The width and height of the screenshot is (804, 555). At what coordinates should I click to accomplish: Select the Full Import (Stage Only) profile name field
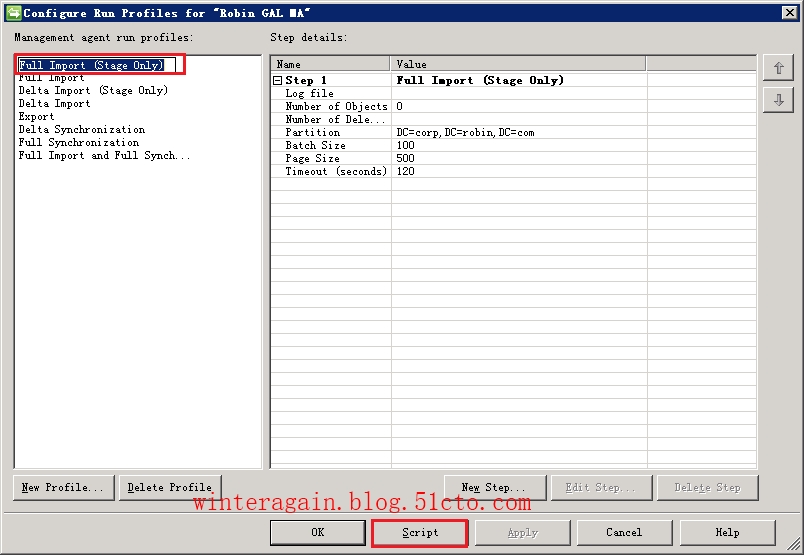(x=97, y=65)
